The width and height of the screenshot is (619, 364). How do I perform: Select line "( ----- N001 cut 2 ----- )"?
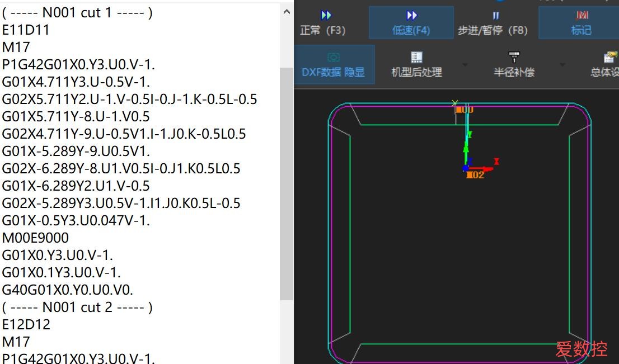click(x=77, y=308)
